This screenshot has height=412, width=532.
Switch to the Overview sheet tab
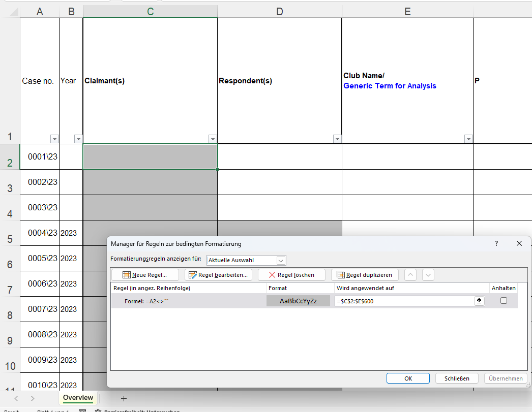tap(78, 398)
